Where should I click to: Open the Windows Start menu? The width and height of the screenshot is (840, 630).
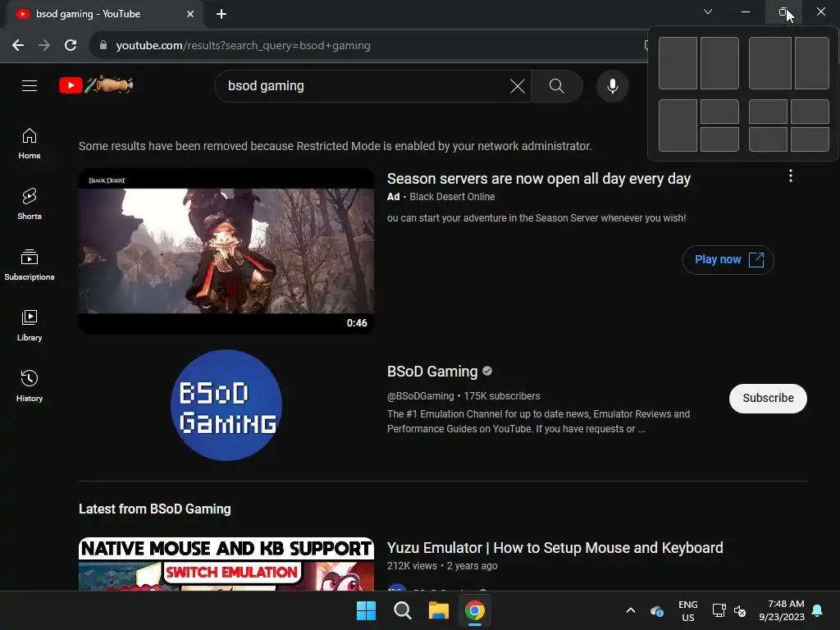[367, 610]
